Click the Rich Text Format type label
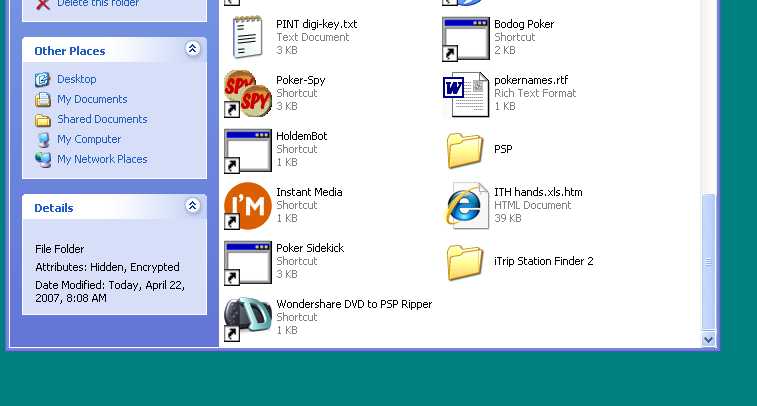 [x=535, y=93]
